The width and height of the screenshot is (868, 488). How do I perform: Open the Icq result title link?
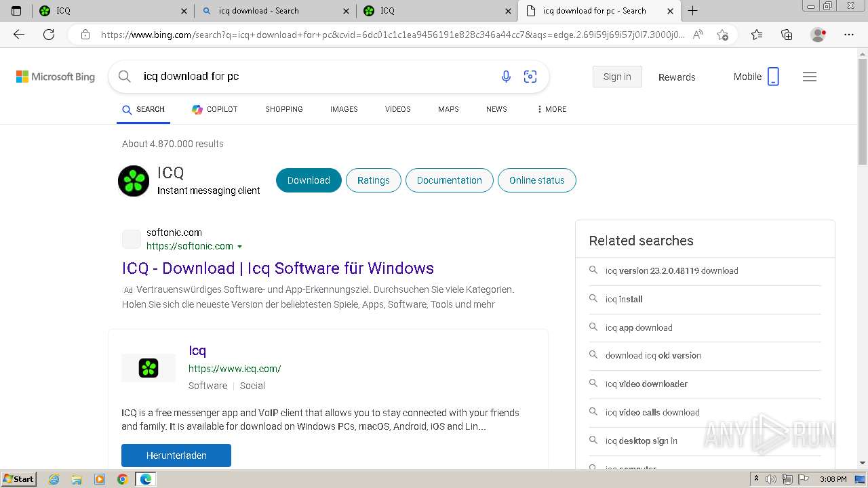[197, 350]
